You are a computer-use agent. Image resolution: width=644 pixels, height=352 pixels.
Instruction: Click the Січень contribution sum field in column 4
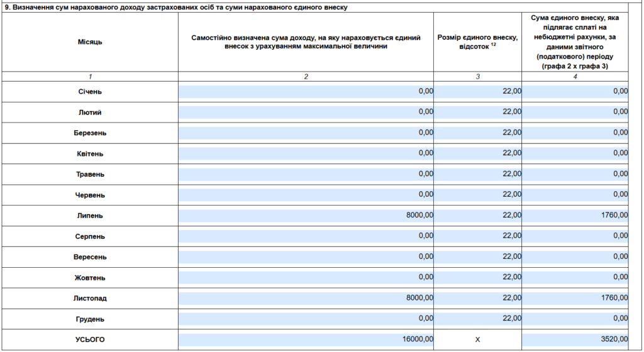pyautogui.click(x=575, y=91)
